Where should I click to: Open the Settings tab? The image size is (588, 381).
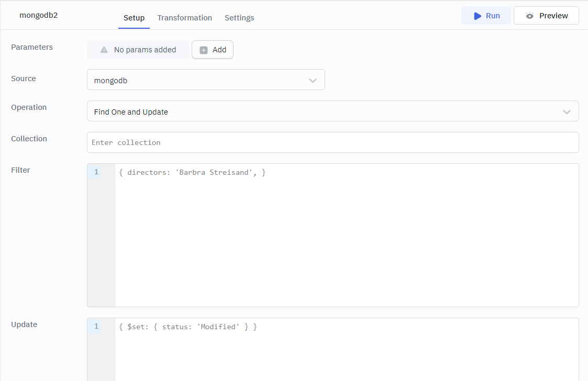239,18
